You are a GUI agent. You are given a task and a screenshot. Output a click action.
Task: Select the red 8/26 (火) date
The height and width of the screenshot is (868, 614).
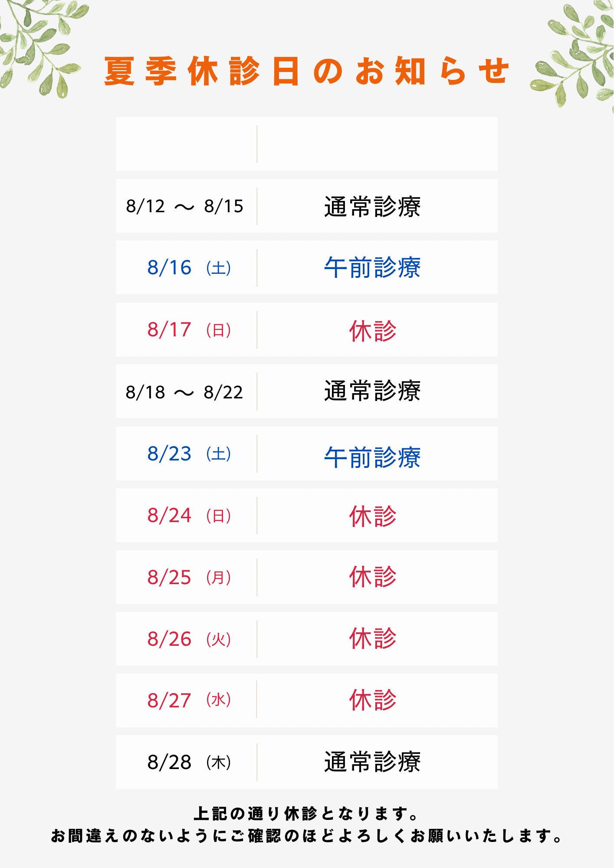pyautogui.click(x=189, y=639)
